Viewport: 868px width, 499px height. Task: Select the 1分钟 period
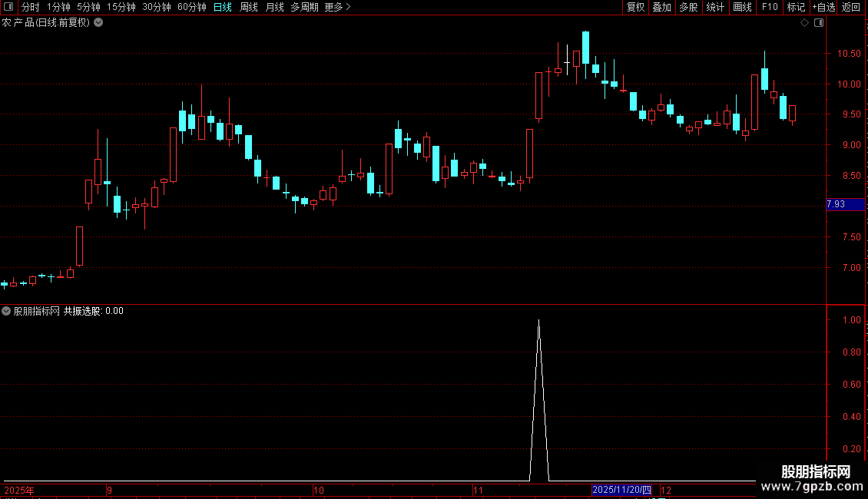[58, 7]
